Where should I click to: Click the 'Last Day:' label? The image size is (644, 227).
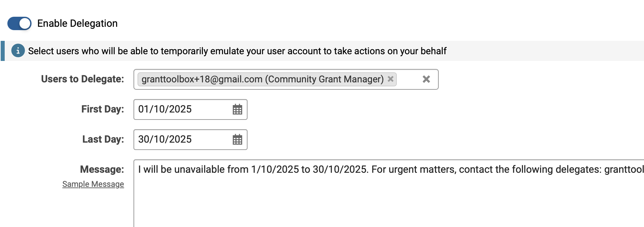[103, 139]
